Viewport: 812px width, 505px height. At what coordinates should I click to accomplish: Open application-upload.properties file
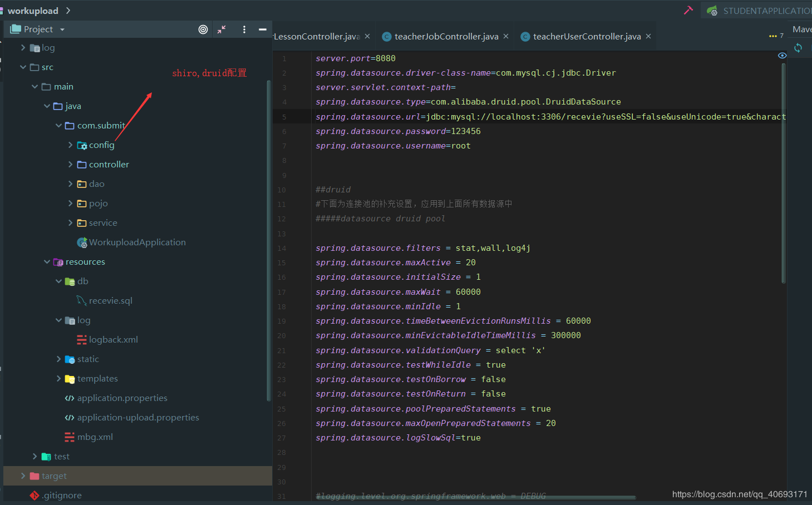tap(132, 418)
